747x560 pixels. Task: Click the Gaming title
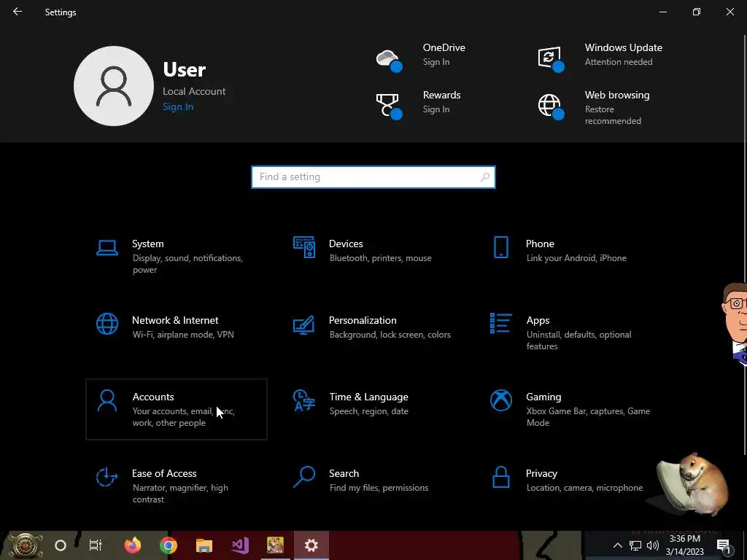pyautogui.click(x=543, y=397)
